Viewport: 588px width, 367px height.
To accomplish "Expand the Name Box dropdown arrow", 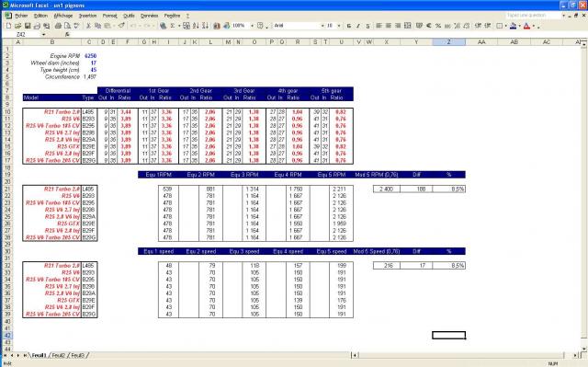I will click(x=43, y=35).
